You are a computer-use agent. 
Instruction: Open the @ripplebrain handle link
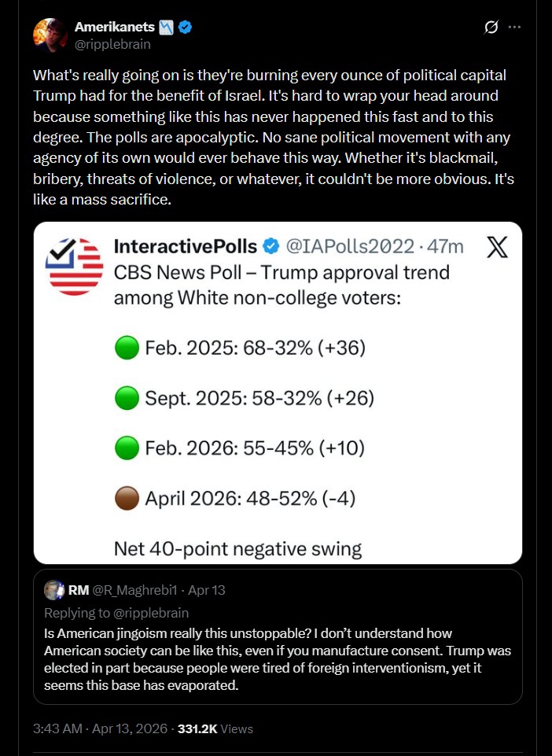[x=112, y=44]
